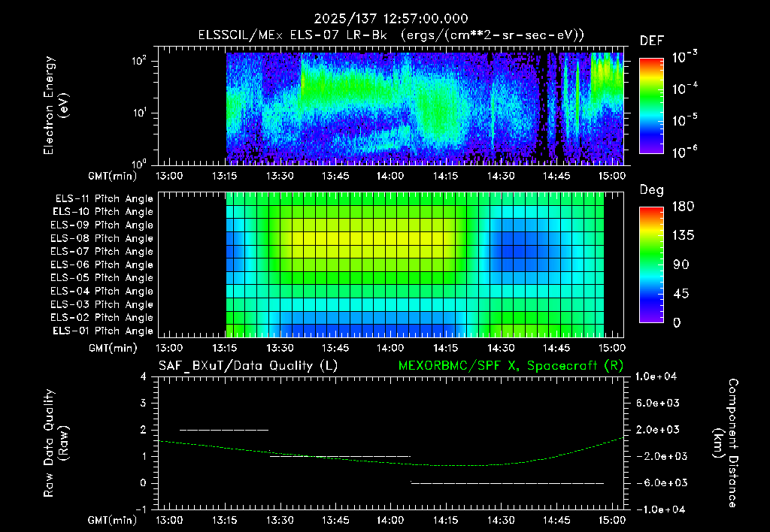Click the white data quality line at level 1
Screen dimensions: 770x532
(340, 456)
